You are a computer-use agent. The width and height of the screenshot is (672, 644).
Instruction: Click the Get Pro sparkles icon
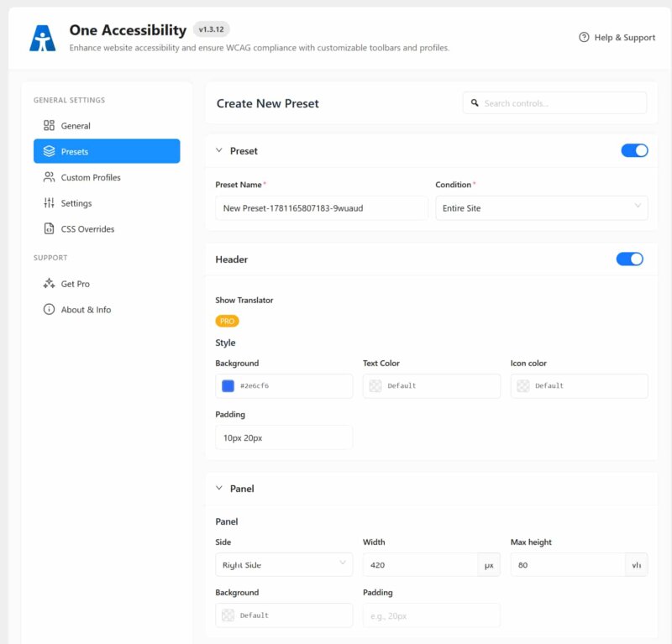[x=49, y=283]
